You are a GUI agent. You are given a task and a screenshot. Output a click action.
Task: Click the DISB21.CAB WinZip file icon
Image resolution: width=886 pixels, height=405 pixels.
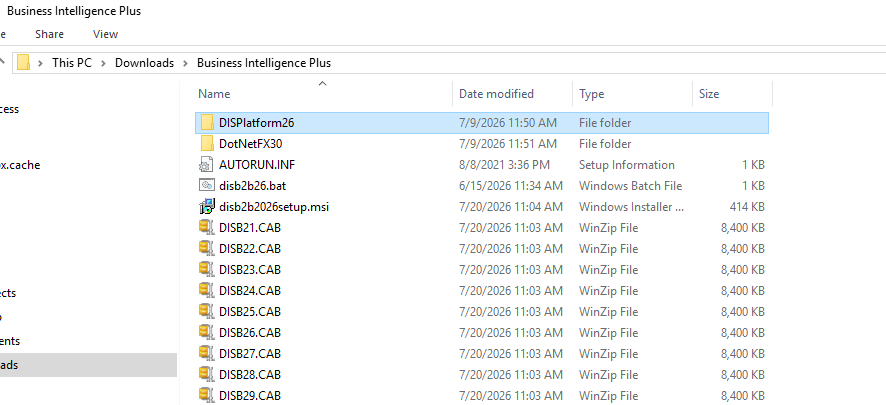pos(206,228)
